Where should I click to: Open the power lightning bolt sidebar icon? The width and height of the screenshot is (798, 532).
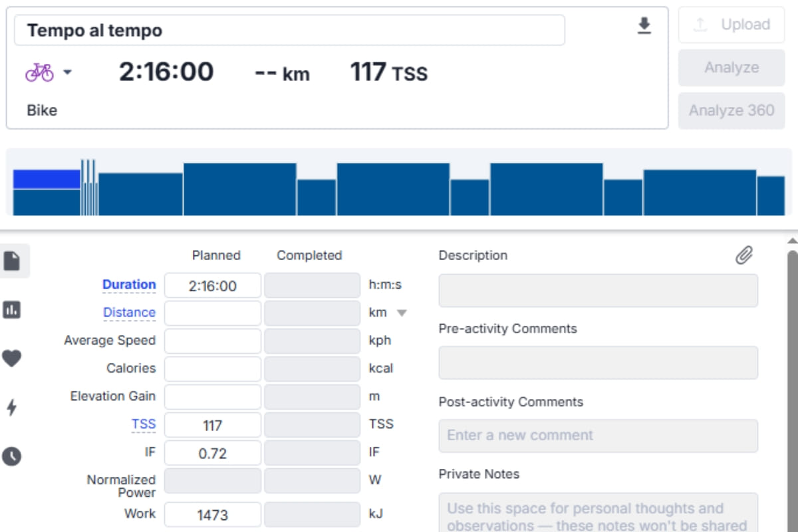pyautogui.click(x=12, y=407)
